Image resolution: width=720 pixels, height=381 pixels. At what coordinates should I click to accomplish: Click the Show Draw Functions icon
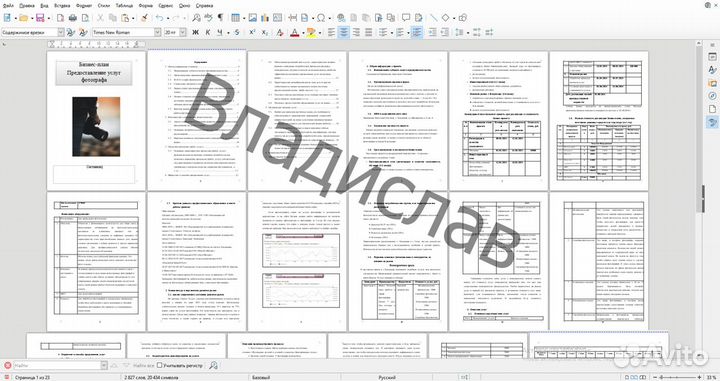462,18
